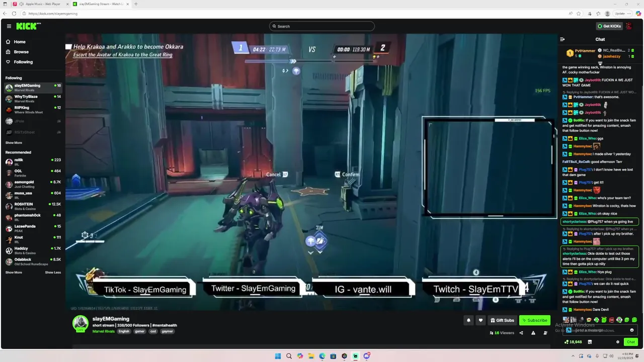Click the browser back arrow
This screenshot has height=362, width=644.
[5, 14]
